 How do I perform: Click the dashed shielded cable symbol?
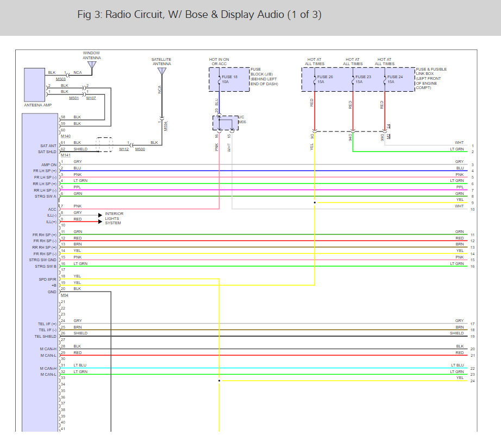pyautogui.click(x=104, y=146)
